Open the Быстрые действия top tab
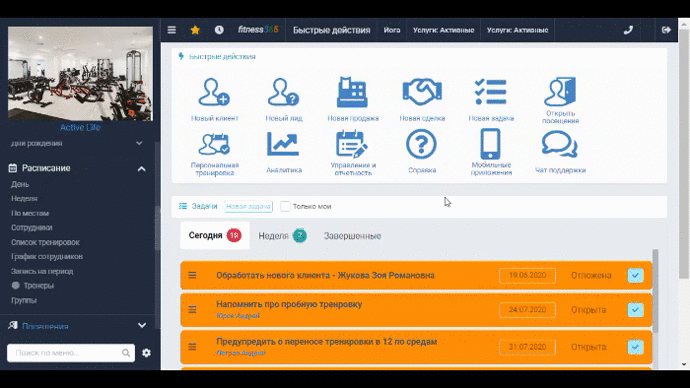The image size is (690, 388). (x=331, y=30)
